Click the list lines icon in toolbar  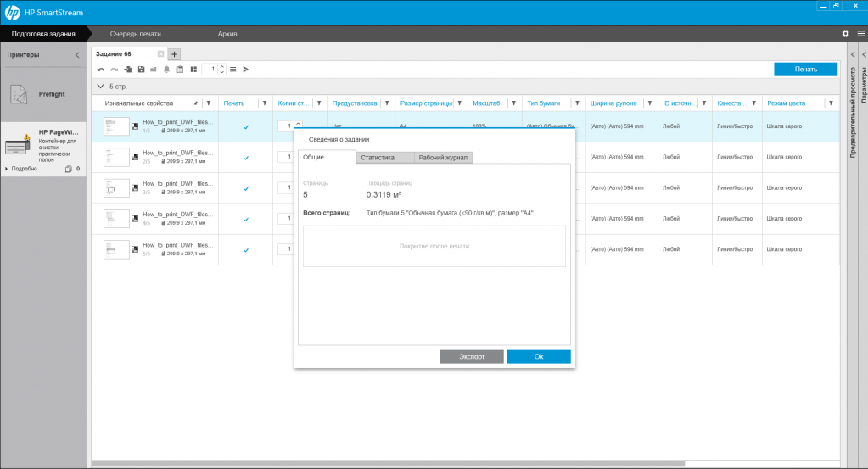tap(233, 70)
